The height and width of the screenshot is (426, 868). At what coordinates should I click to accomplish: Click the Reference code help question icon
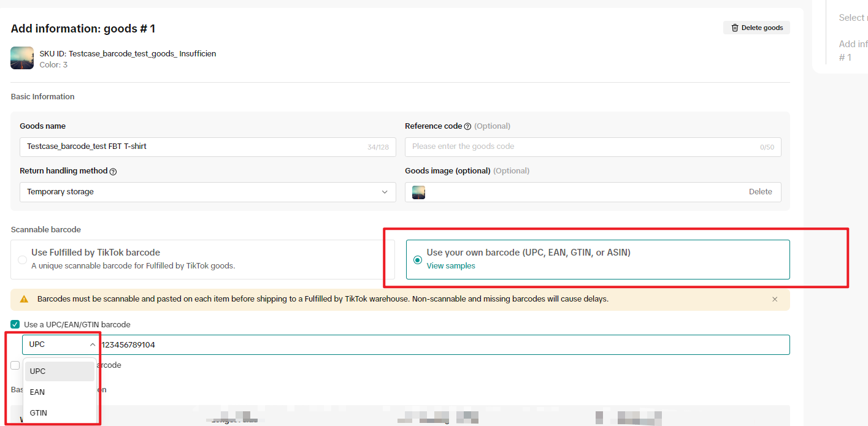point(467,126)
